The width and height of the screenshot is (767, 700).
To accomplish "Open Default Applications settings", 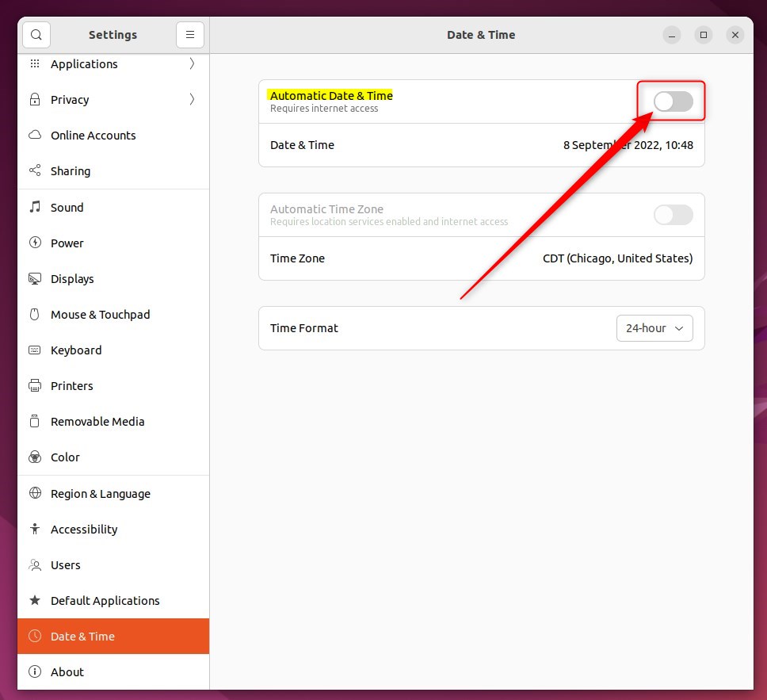I will pyautogui.click(x=113, y=601).
